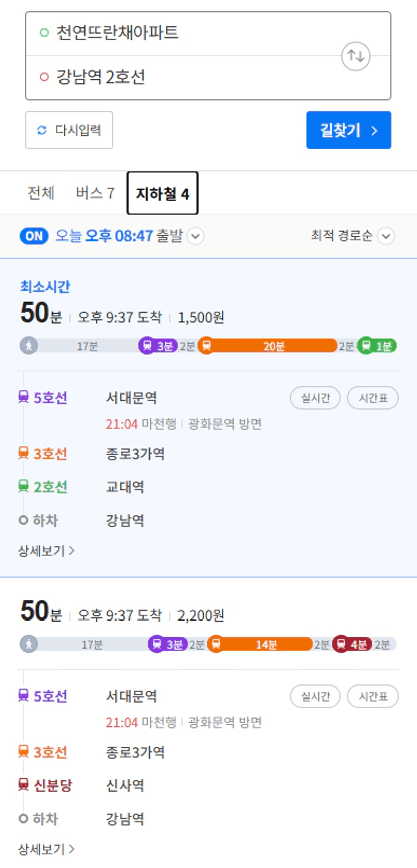This screenshot has width=417, height=868.
Task: Click purple 3분 subway segment in first route
Action: [157, 346]
